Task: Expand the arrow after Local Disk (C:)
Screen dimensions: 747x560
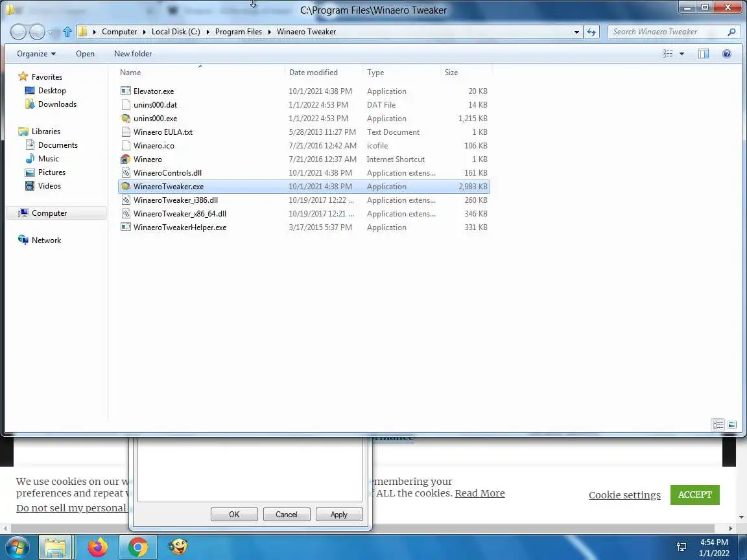Action: click(207, 32)
